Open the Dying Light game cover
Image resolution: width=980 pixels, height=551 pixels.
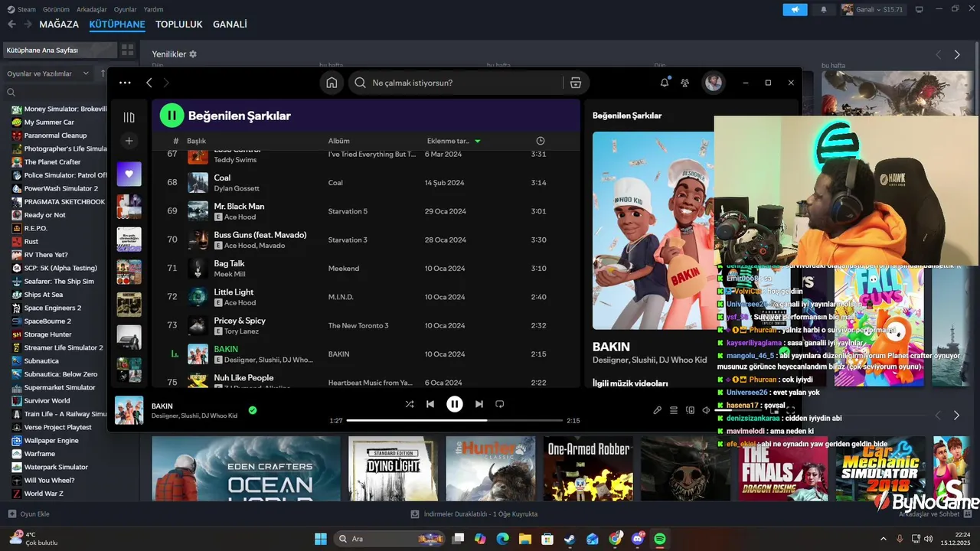[x=392, y=468]
